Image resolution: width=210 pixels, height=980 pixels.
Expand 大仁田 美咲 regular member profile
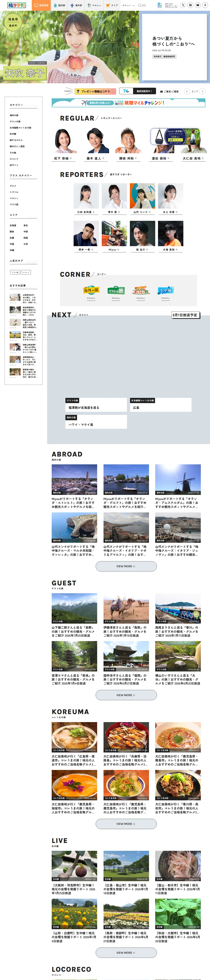193,158
